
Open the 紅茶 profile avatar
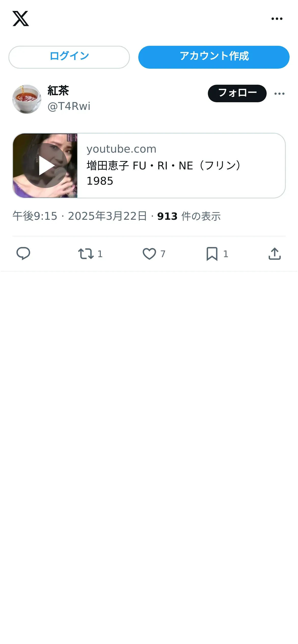coord(27,99)
